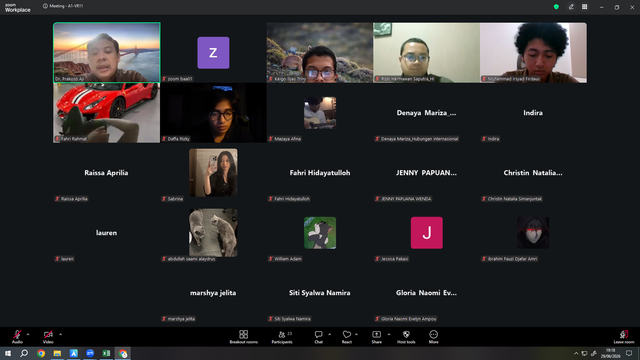Click the "Christin Natalia..." name tile text

pos(533,173)
